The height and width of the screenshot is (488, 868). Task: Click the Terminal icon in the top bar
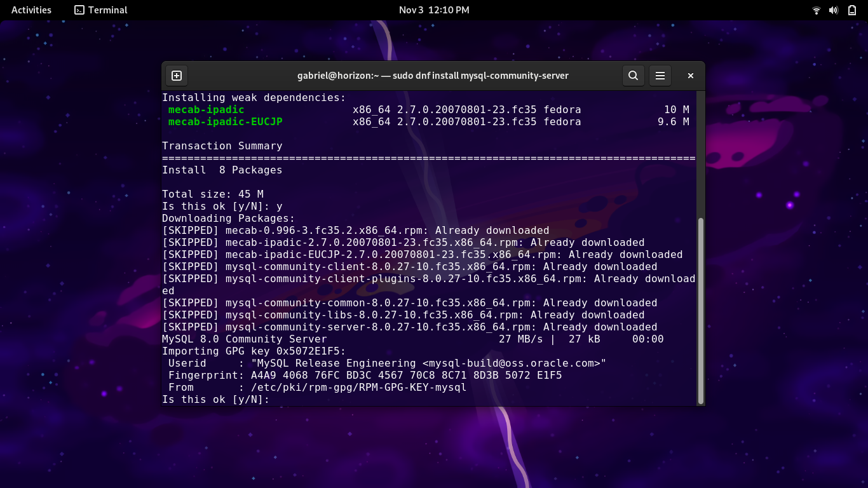point(79,10)
